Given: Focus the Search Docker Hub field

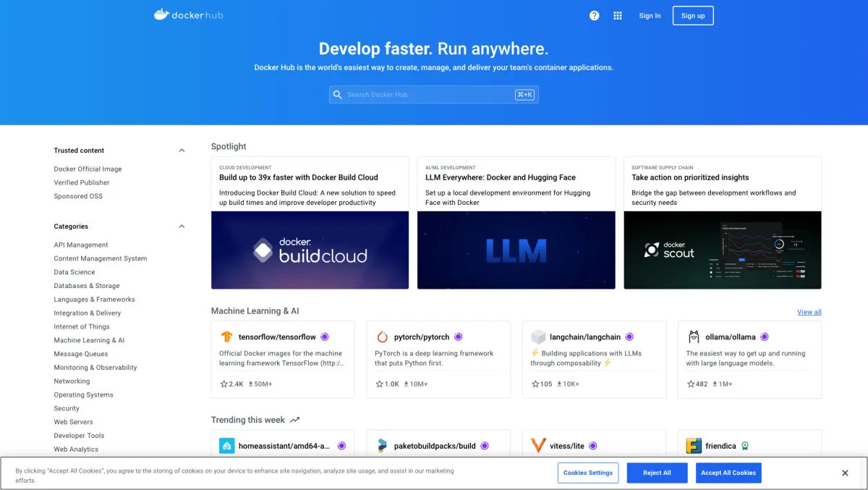Looking at the screenshot, I should [434, 95].
